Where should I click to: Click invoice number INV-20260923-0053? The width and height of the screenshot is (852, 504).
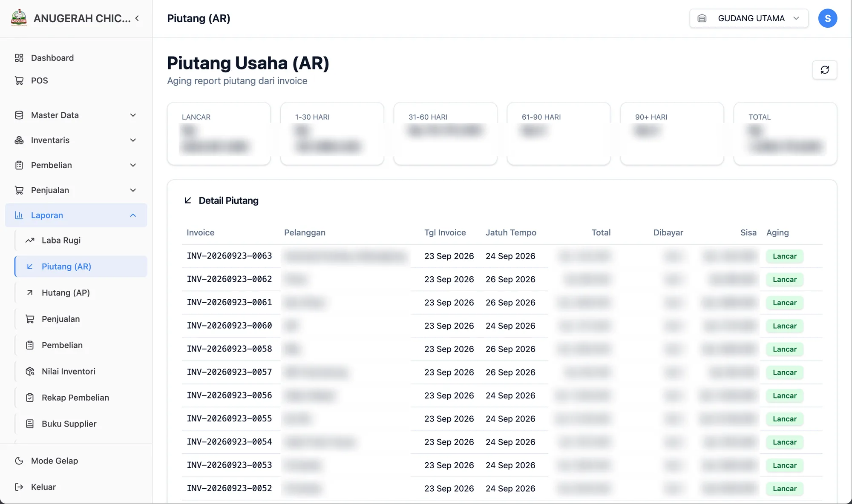(x=229, y=465)
